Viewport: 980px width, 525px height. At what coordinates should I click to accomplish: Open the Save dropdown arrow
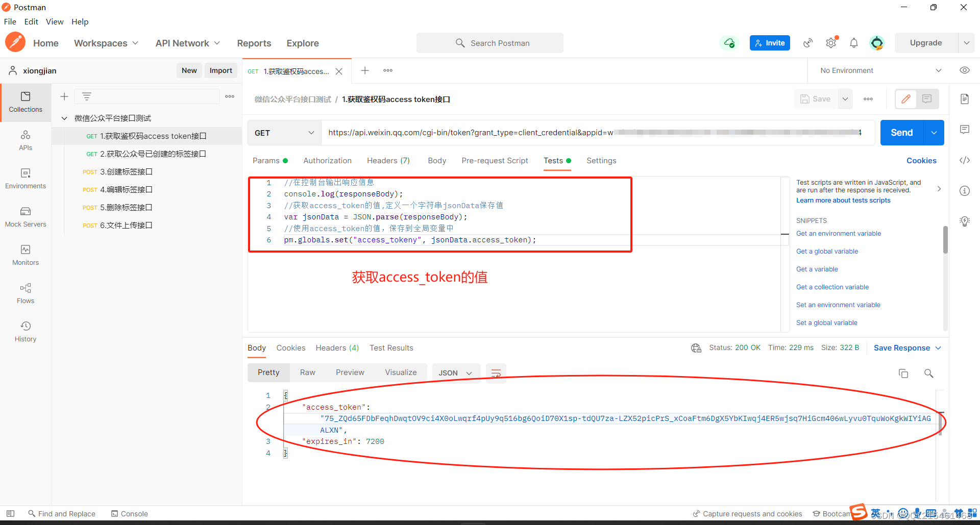point(845,99)
